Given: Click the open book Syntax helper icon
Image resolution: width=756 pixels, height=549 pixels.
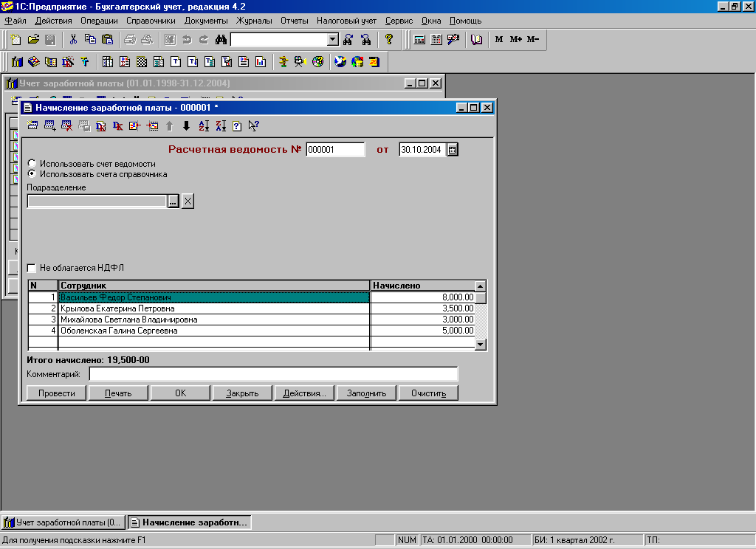Looking at the screenshot, I should pos(476,40).
